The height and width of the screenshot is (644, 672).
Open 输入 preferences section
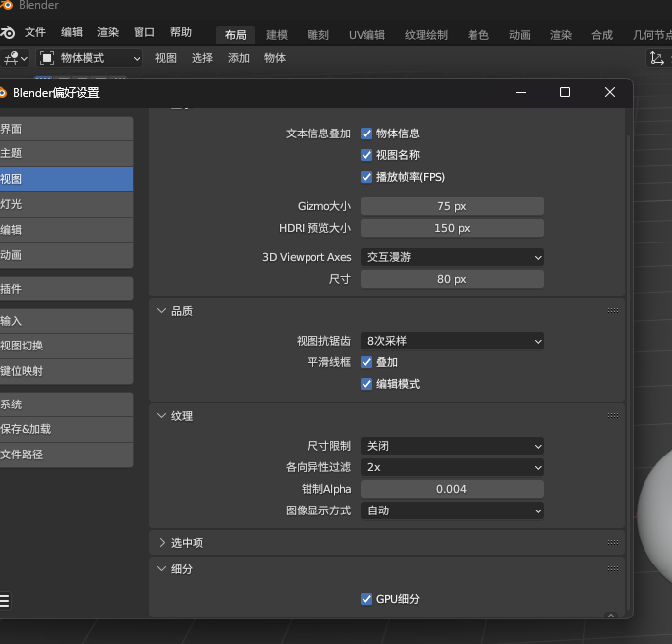(x=66, y=321)
